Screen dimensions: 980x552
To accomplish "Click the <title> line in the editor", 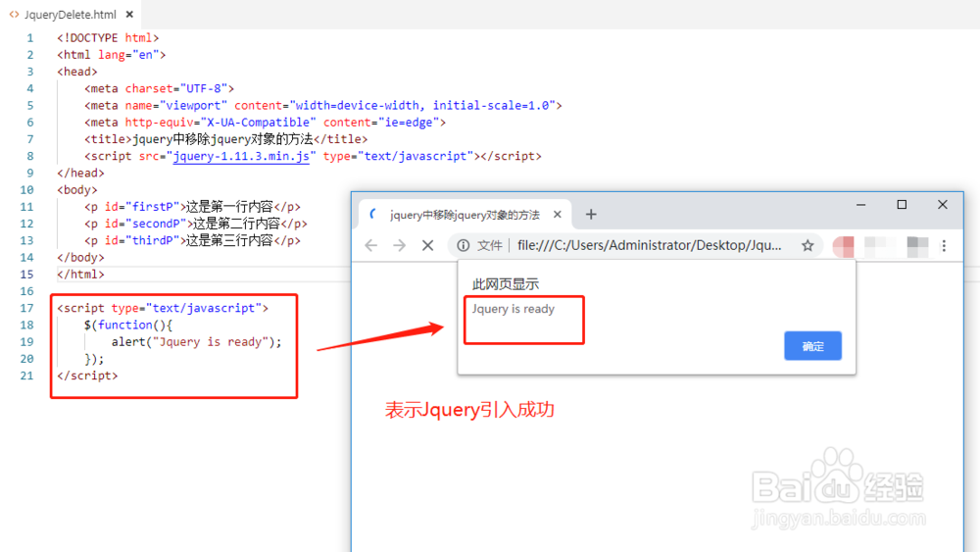I will pos(225,139).
